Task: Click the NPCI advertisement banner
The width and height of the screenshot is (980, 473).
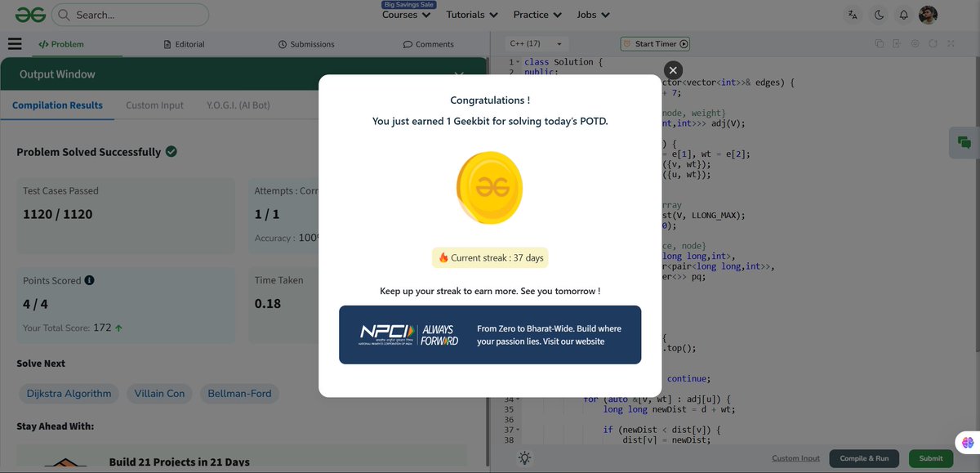Action: click(x=490, y=335)
